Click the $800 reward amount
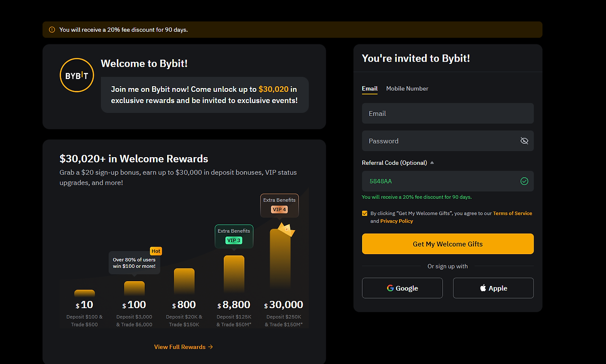Screen dimensions: 606x364 point(184,305)
